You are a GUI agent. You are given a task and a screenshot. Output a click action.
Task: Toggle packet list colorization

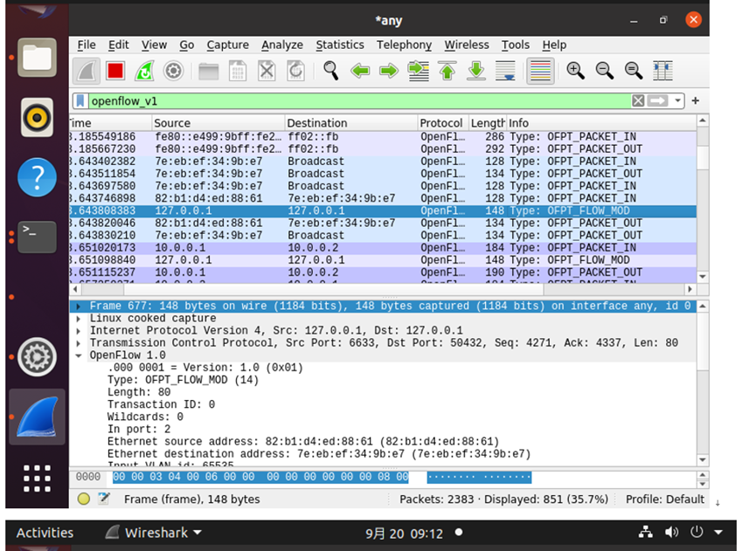click(x=540, y=71)
